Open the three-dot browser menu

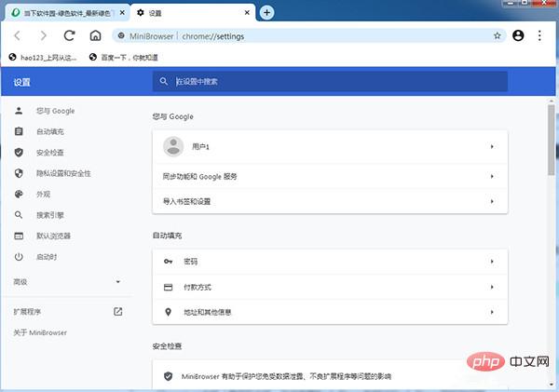click(539, 35)
